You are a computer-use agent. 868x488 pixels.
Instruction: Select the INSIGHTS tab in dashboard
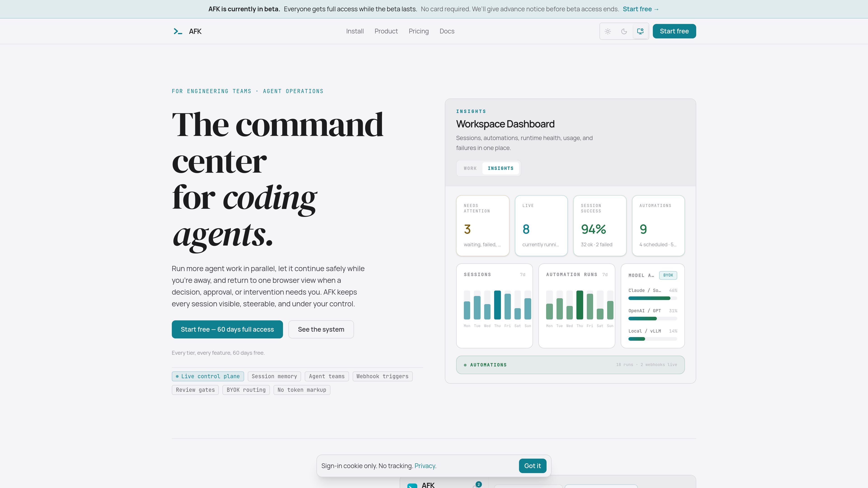(501, 168)
